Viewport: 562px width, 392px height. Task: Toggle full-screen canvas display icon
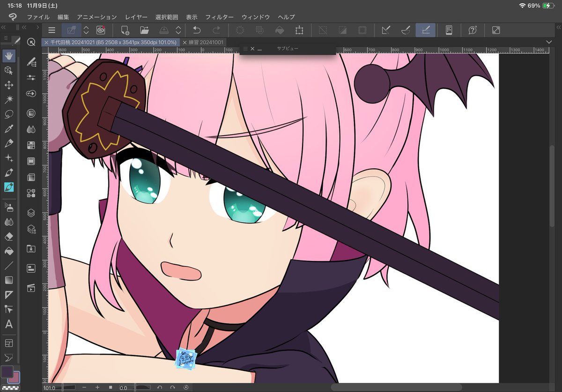pos(496,30)
